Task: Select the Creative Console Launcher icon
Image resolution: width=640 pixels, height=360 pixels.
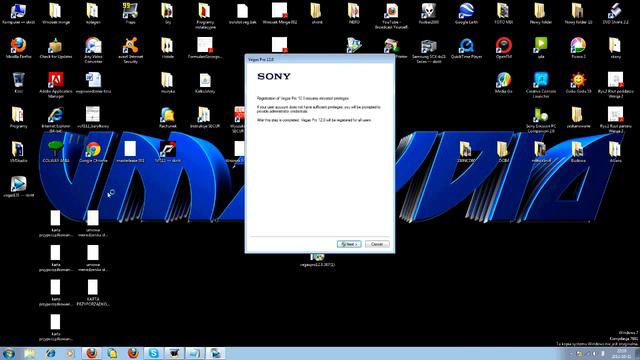Action: (540, 84)
